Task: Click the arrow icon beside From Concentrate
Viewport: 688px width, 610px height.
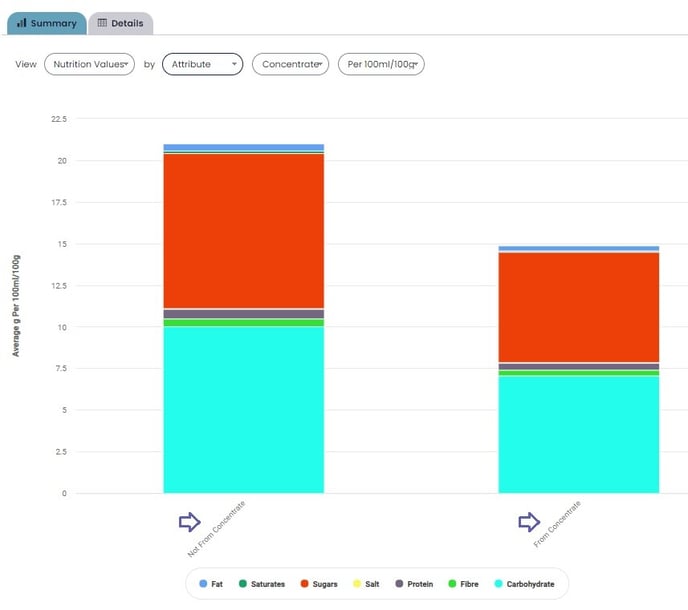Action: (529, 521)
